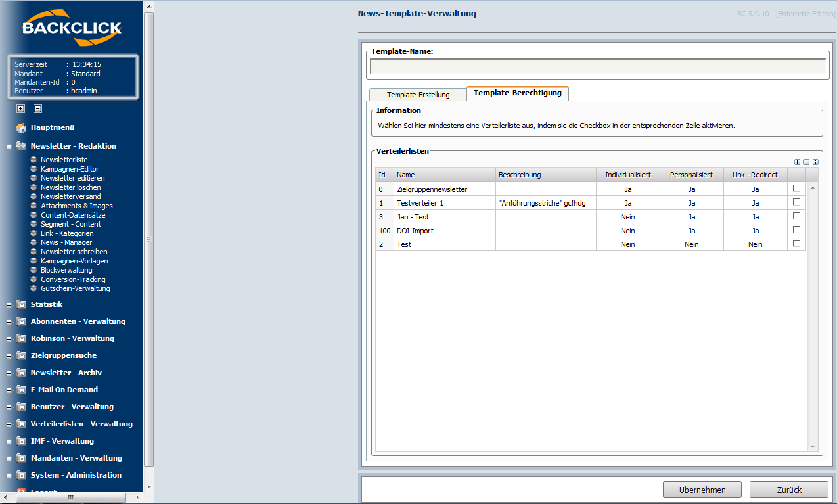Open Hauptmenü in the sidebar

[53, 127]
